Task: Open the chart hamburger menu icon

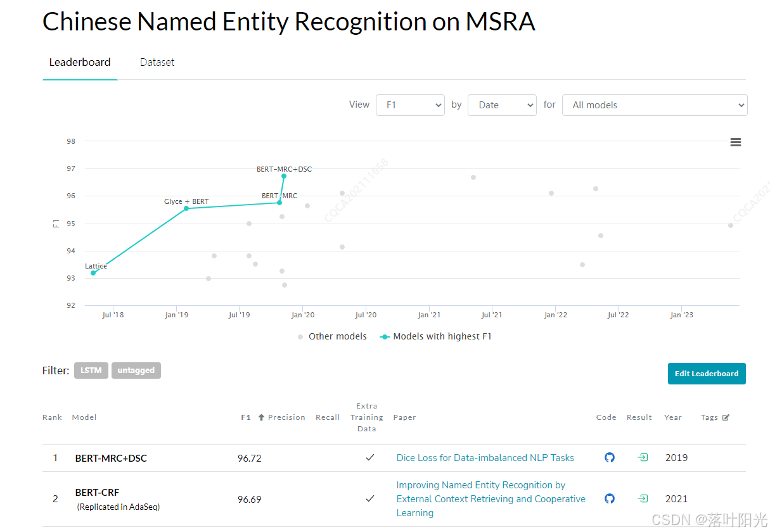Action: pyautogui.click(x=736, y=142)
